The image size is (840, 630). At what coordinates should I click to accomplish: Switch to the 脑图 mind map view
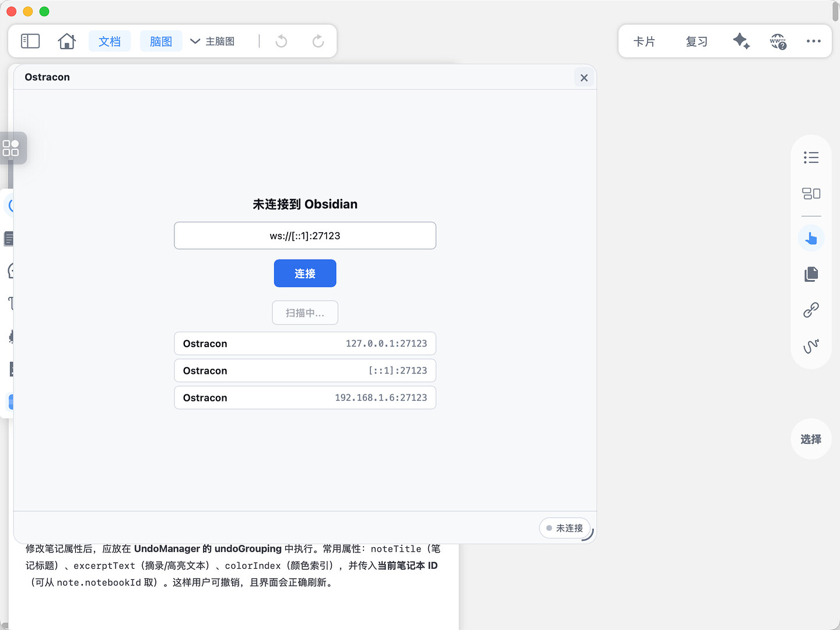coord(161,41)
